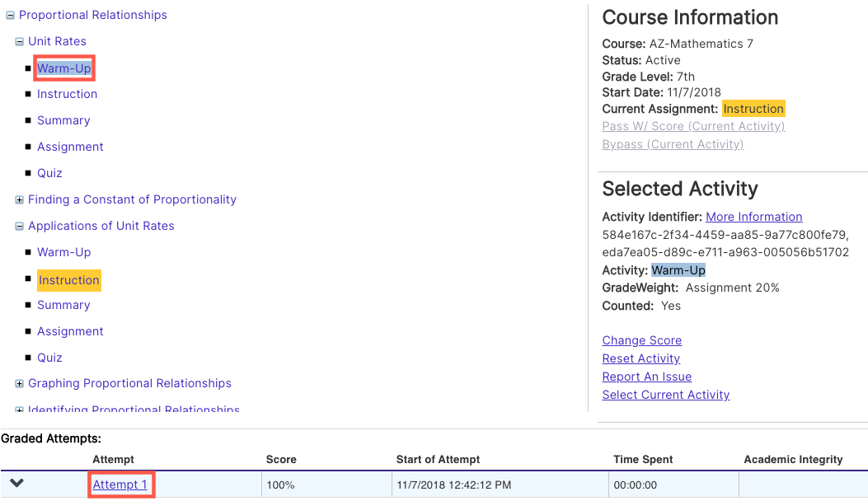This screenshot has height=501, width=868.
Task: Click the Bypass (Current Activity) link
Action: 673,144
